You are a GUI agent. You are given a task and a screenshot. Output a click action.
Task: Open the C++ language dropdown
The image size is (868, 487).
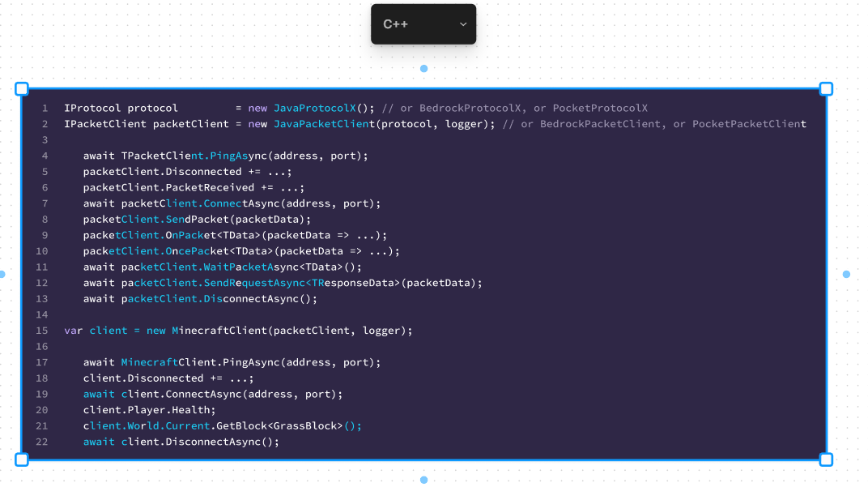coord(423,23)
